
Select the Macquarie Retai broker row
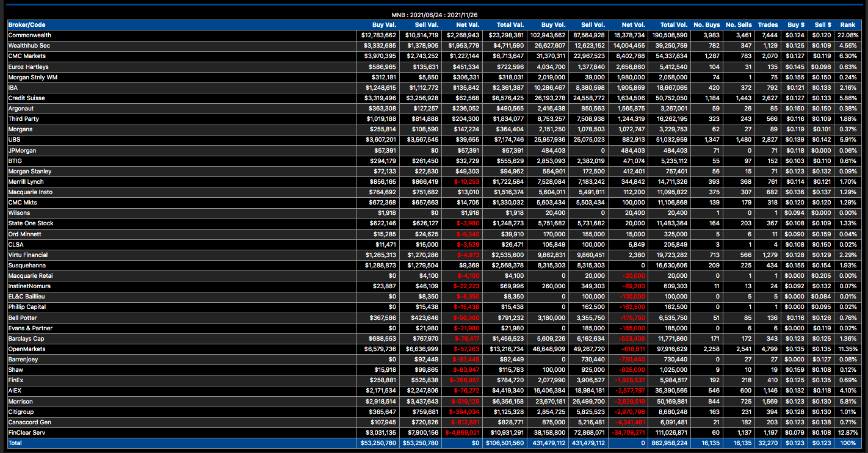pos(434,275)
